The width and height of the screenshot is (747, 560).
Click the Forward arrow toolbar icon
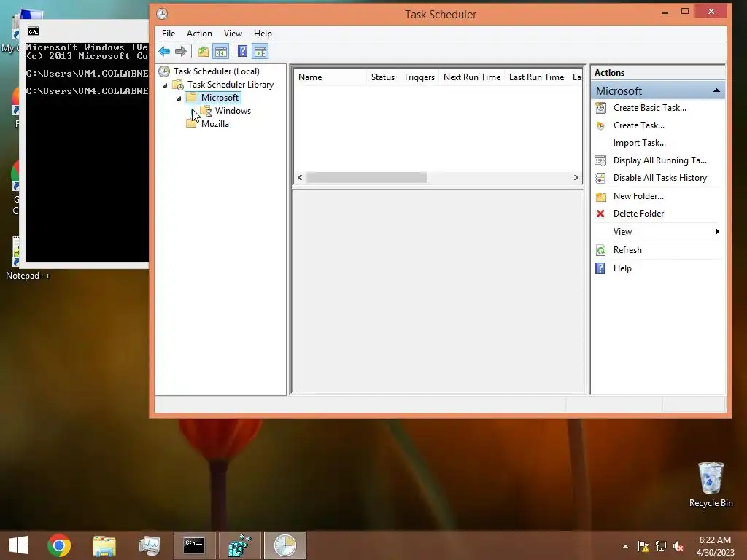click(181, 52)
